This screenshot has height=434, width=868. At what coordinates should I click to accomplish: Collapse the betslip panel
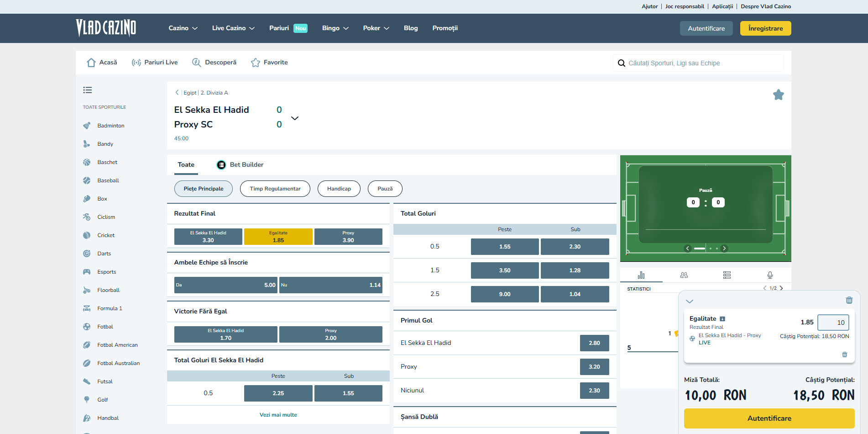pos(690,301)
